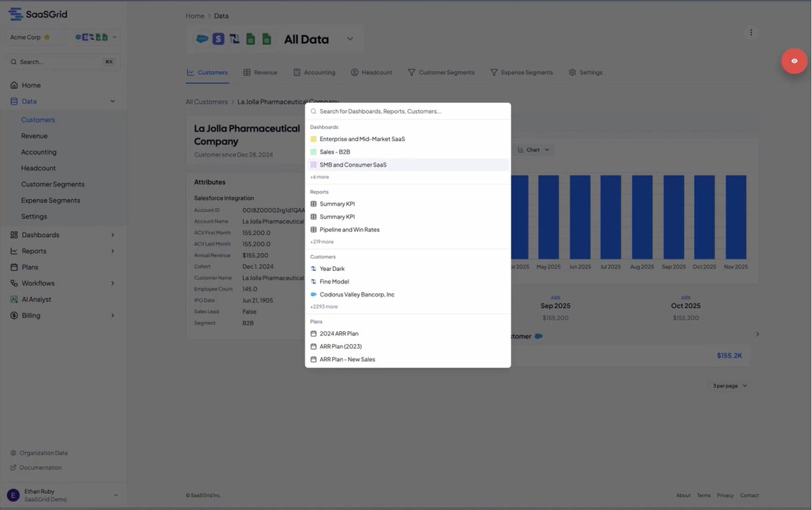Viewport: 812px width, 510px height.
Task: Open the Enterprise and Mid-Market SaaS dashboard
Action: coord(408,139)
